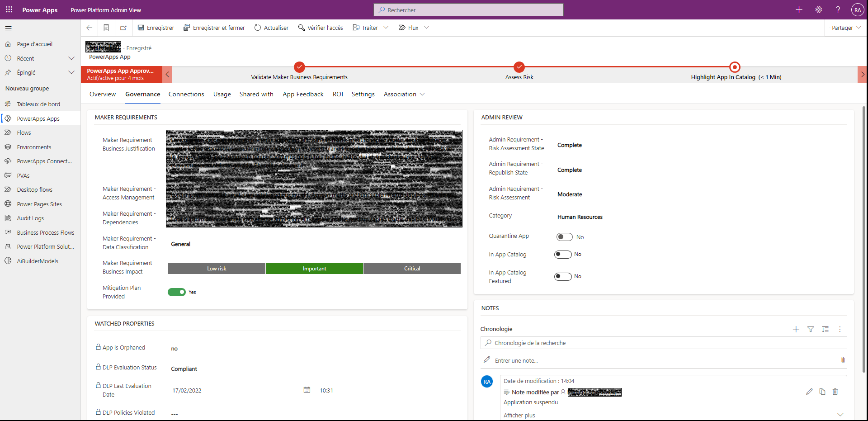Edit the note with the pencil icon
The image size is (868, 421).
pyautogui.click(x=809, y=392)
